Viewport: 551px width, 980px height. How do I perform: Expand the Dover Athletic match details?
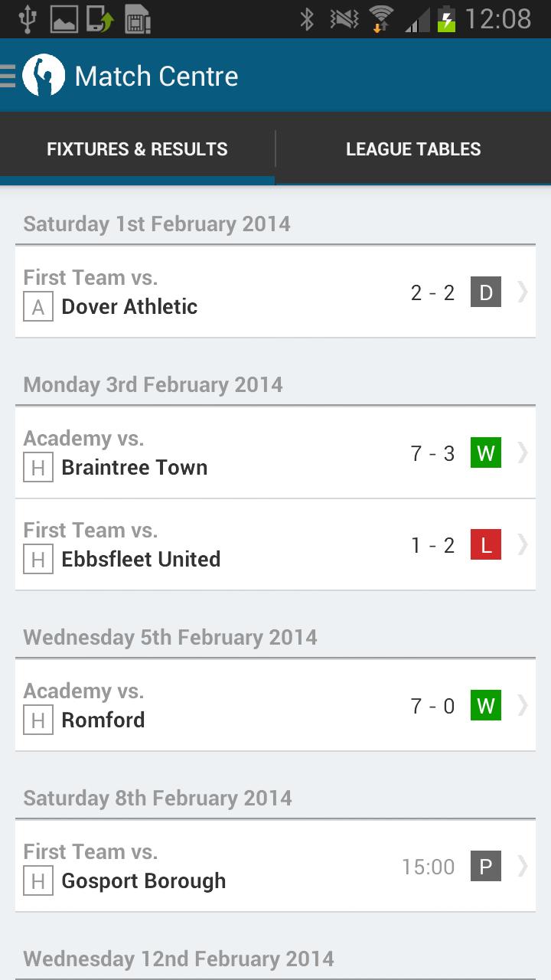coord(523,292)
